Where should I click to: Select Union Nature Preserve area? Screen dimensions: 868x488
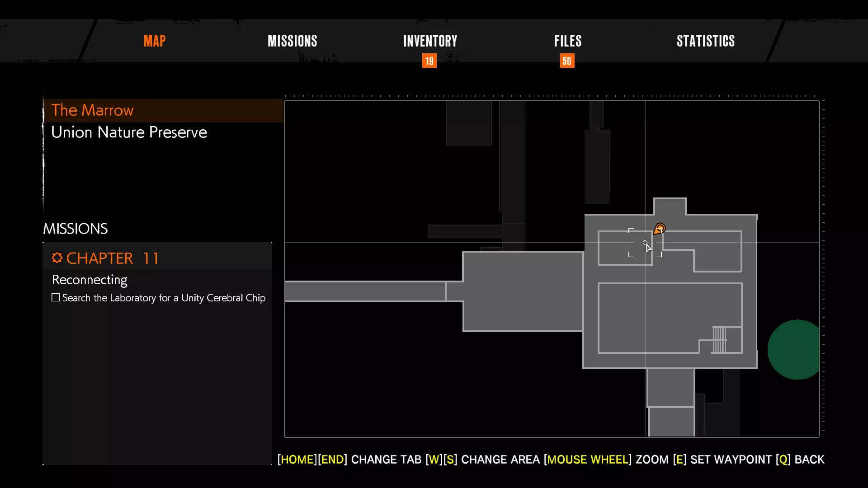point(129,132)
